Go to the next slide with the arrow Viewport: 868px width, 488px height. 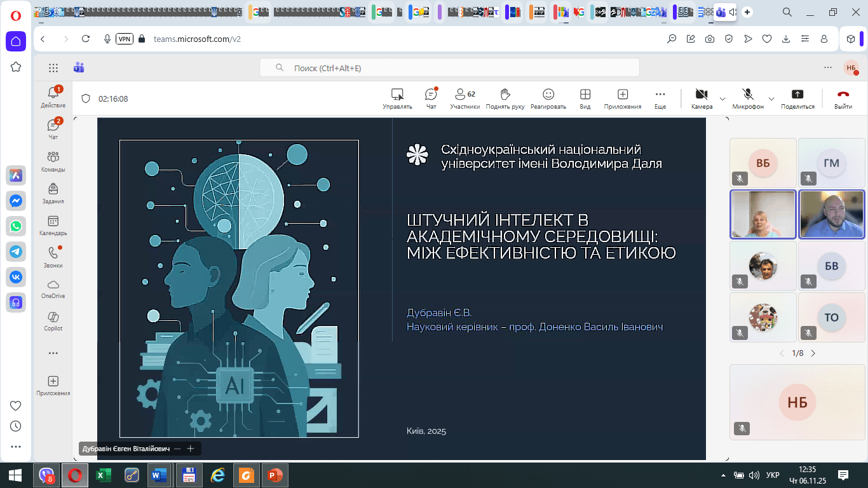814,353
